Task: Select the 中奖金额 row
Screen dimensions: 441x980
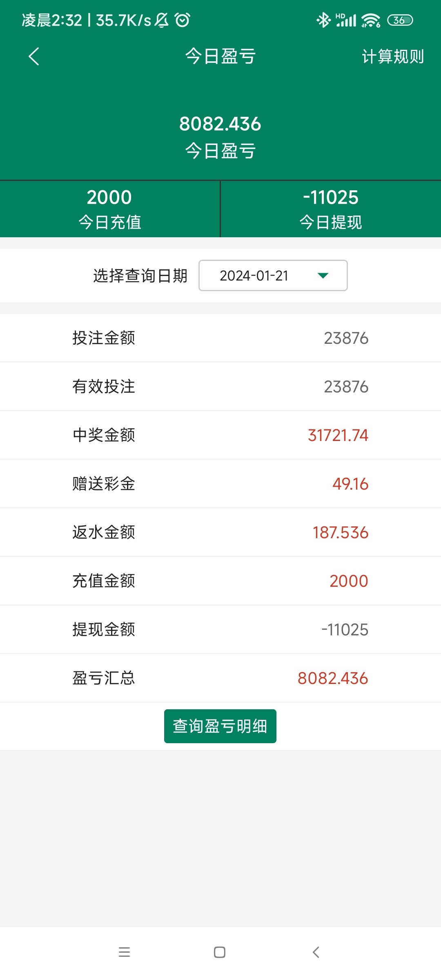Action: tap(220, 435)
